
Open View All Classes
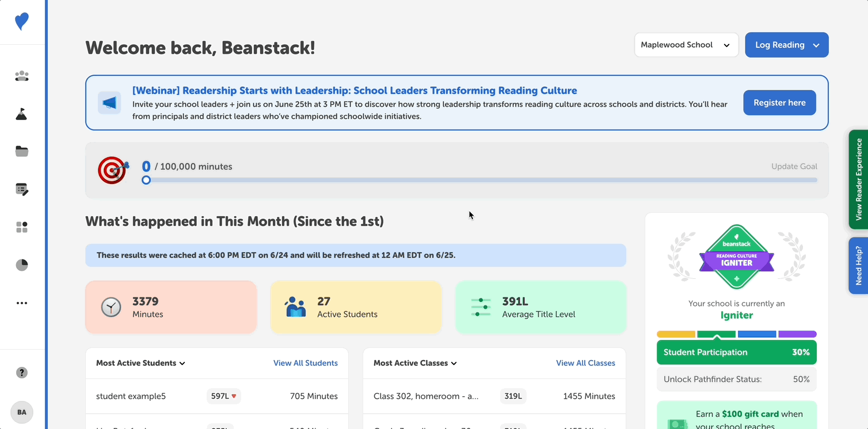[585, 363]
